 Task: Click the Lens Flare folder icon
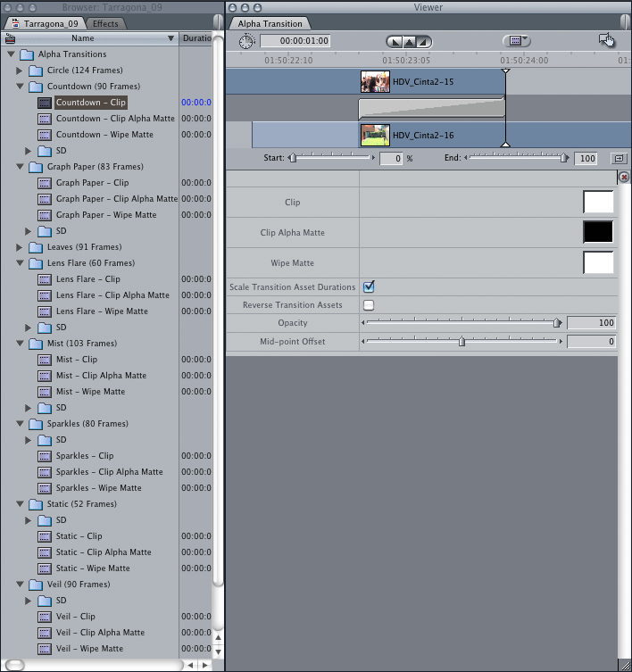pyautogui.click(x=36, y=263)
